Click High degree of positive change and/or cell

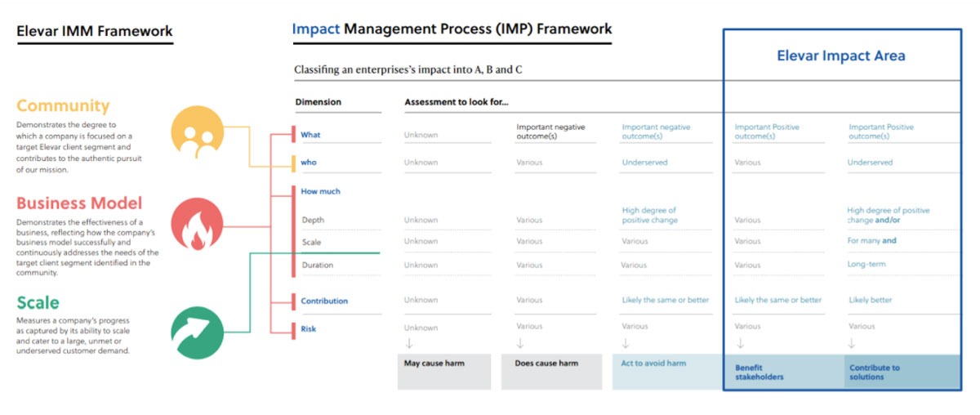click(x=889, y=216)
